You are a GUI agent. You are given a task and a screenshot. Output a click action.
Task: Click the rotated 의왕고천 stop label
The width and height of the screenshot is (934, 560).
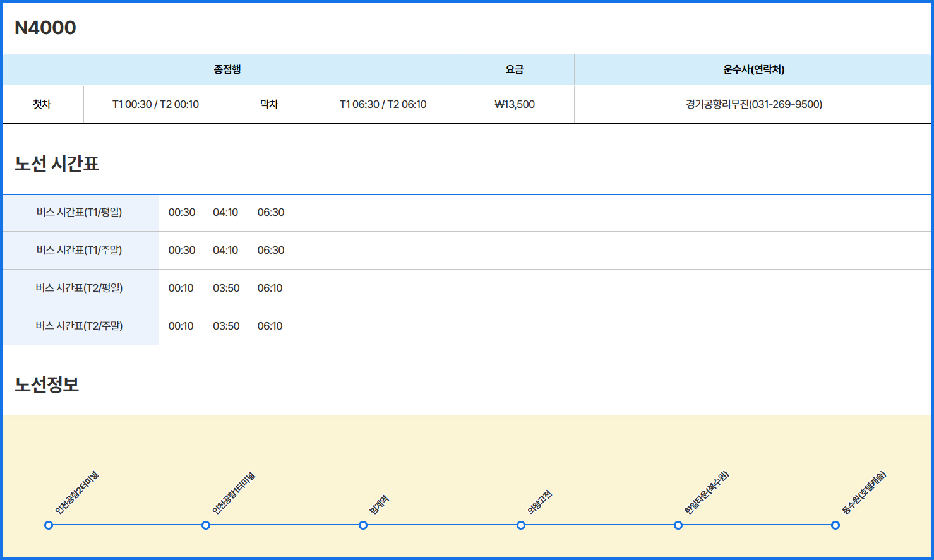(539, 502)
